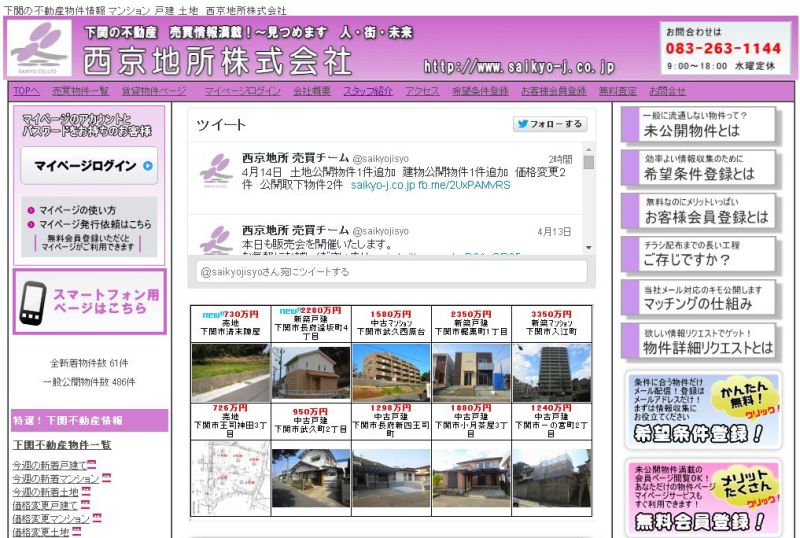Viewport: 800px width, 538px height.
Task: Open 売買物件一覧 in the navigation bar
Action: 80,91
